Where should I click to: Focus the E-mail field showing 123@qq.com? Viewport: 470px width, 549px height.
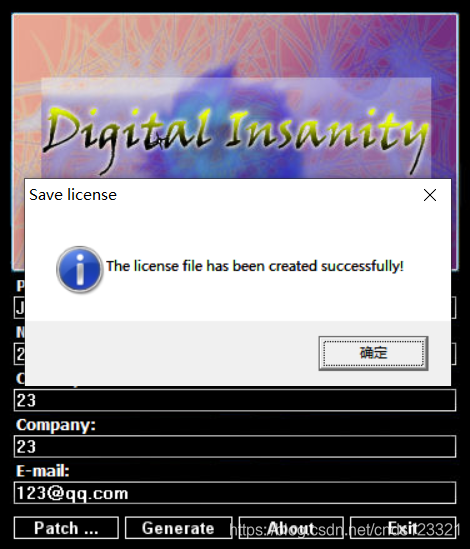[235, 493]
